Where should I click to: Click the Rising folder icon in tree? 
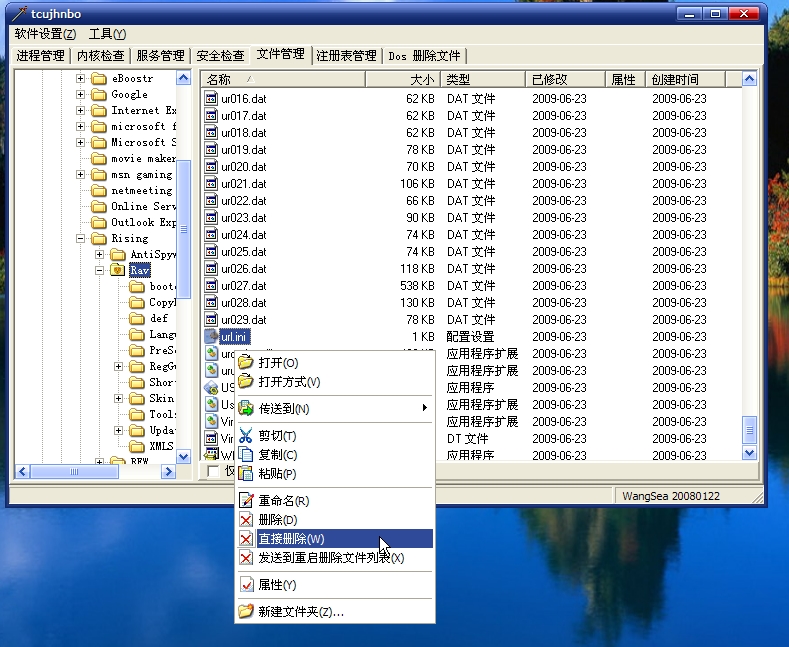[99, 238]
